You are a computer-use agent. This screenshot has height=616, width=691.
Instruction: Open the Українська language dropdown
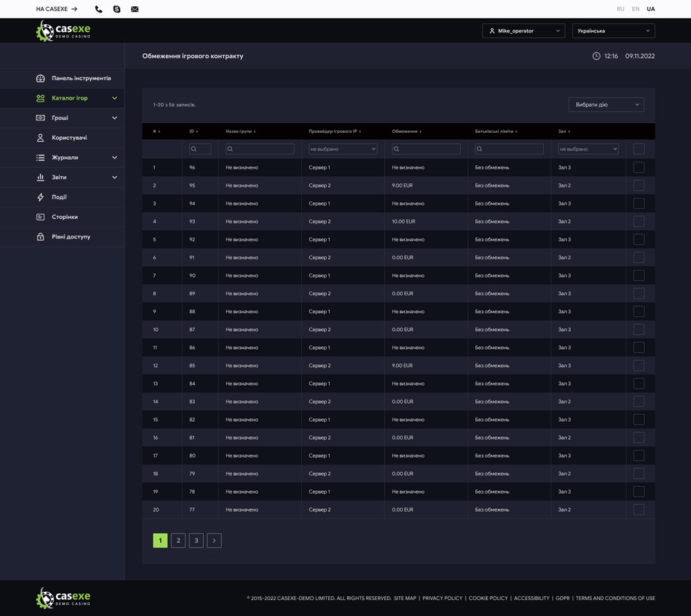point(614,31)
